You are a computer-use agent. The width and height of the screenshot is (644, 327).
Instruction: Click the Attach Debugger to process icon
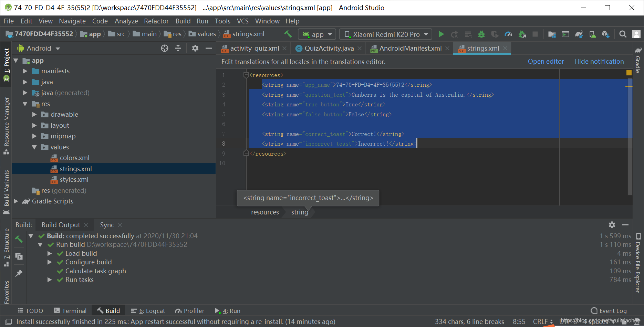point(522,34)
